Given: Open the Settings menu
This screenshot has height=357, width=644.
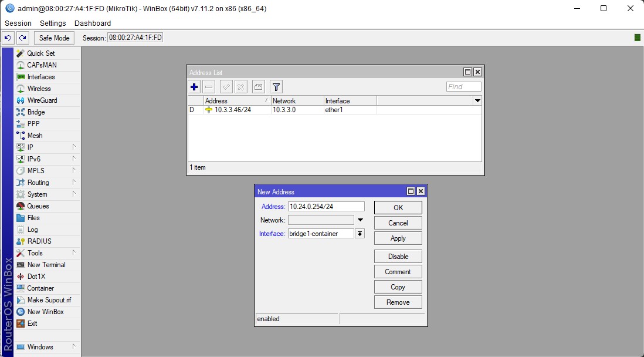Looking at the screenshot, I should point(53,23).
